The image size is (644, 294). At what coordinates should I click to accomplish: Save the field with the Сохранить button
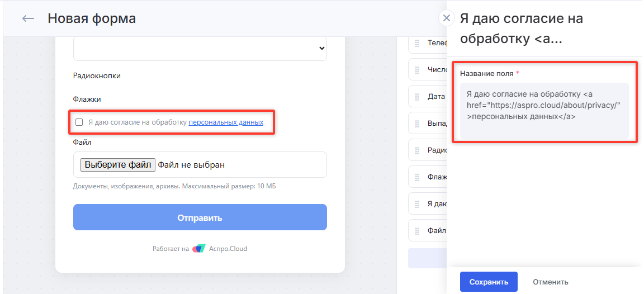[489, 282]
